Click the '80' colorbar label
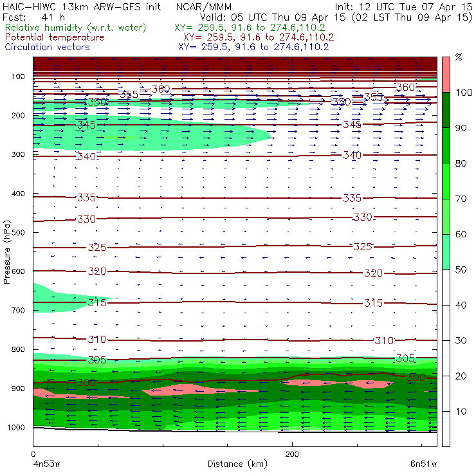 coord(461,163)
